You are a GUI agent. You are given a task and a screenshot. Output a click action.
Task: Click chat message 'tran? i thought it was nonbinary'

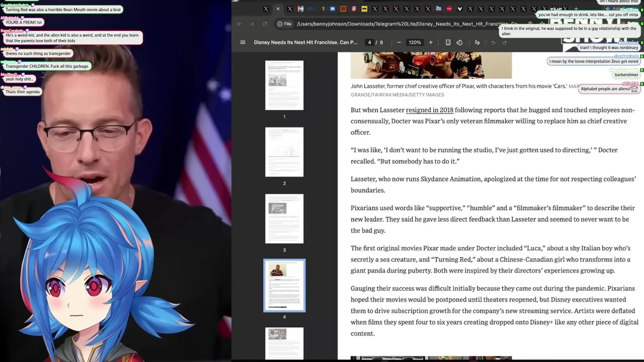coord(609,48)
